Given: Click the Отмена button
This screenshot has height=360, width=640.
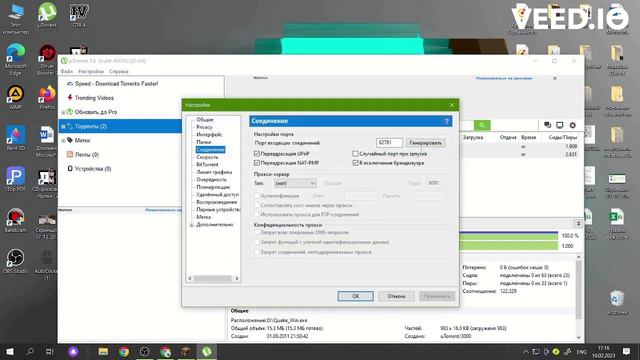Looking at the screenshot, I should click(396, 296).
